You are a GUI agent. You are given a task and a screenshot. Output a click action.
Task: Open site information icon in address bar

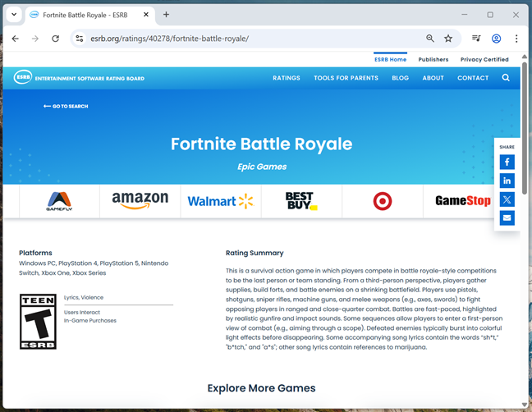(x=80, y=39)
